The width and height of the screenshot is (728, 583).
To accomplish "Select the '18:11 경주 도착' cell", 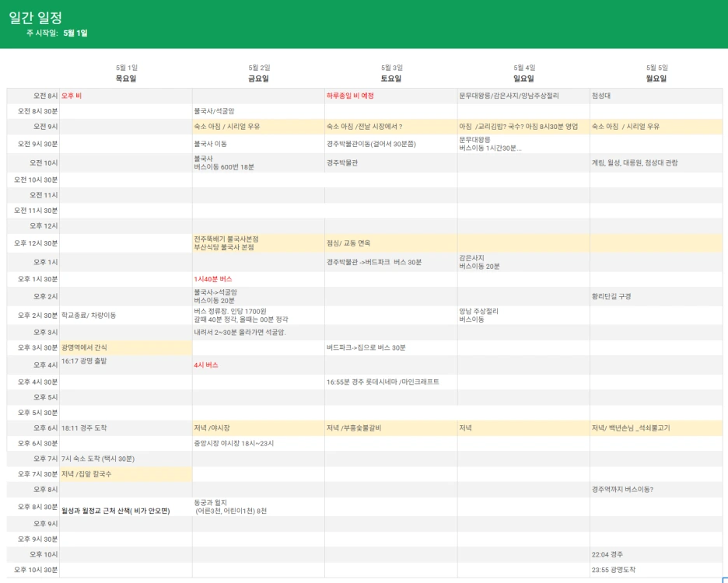I will click(126, 428).
